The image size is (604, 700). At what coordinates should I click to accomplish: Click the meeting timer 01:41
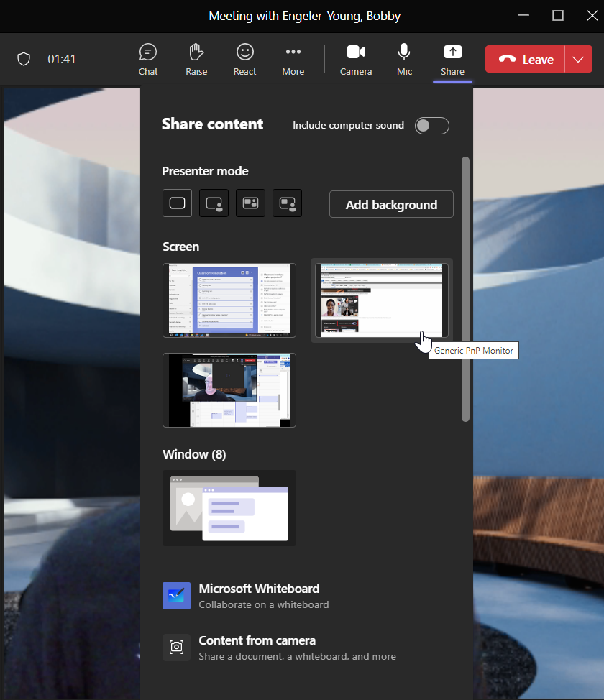pyautogui.click(x=62, y=59)
